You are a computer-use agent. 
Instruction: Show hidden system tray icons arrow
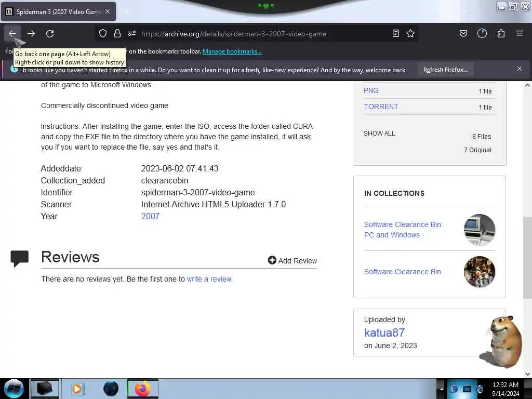[x=442, y=389]
